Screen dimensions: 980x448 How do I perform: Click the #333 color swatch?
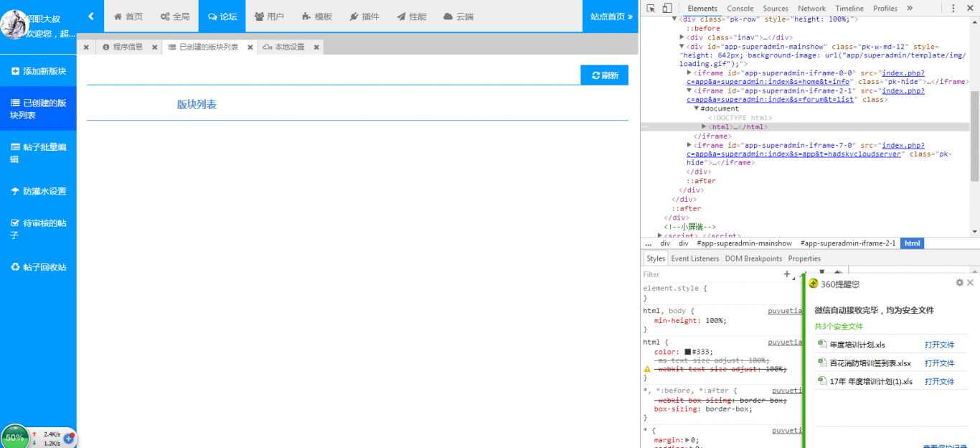click(x=687, y=352)
